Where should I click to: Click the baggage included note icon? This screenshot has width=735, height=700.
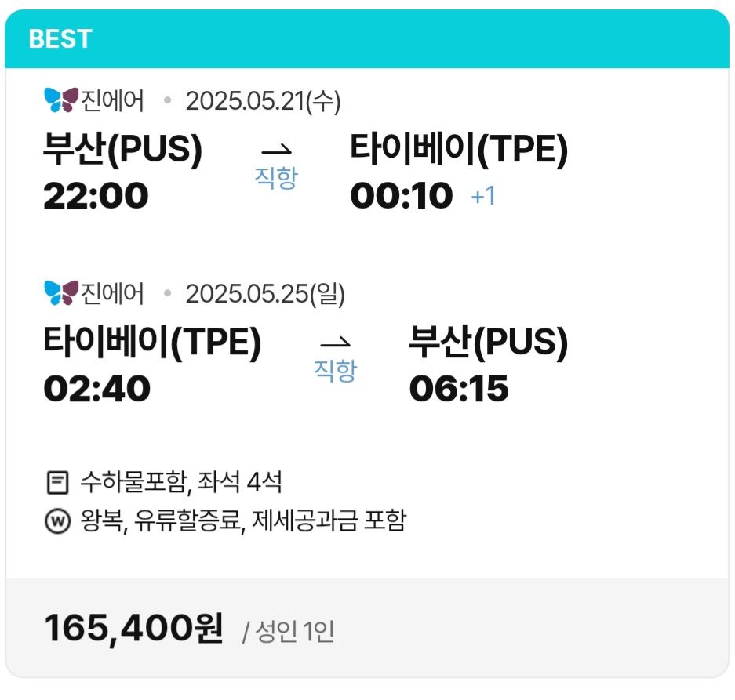(x=57, y=482)
